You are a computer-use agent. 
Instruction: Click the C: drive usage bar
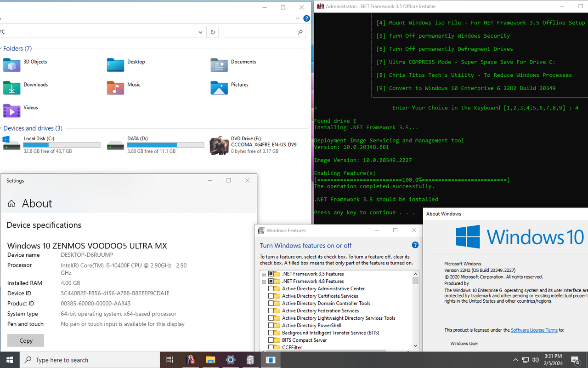(x=62, y=145)
